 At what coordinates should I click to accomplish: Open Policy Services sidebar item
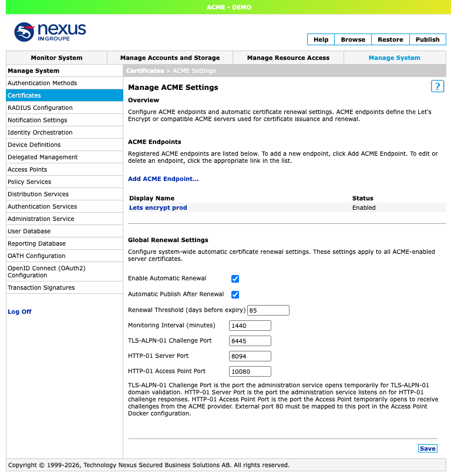65,182
